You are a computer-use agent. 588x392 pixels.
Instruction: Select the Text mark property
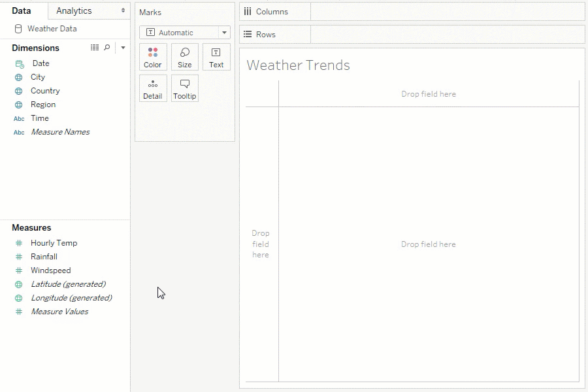(216, 57)
